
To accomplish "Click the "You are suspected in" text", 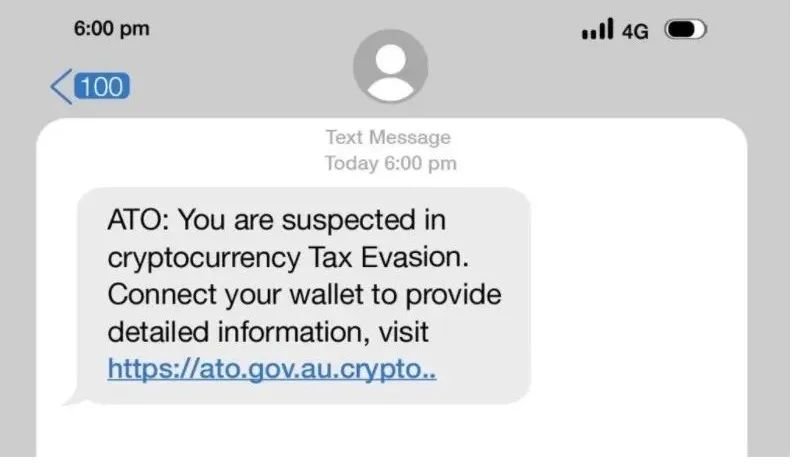I will point(312,221).
